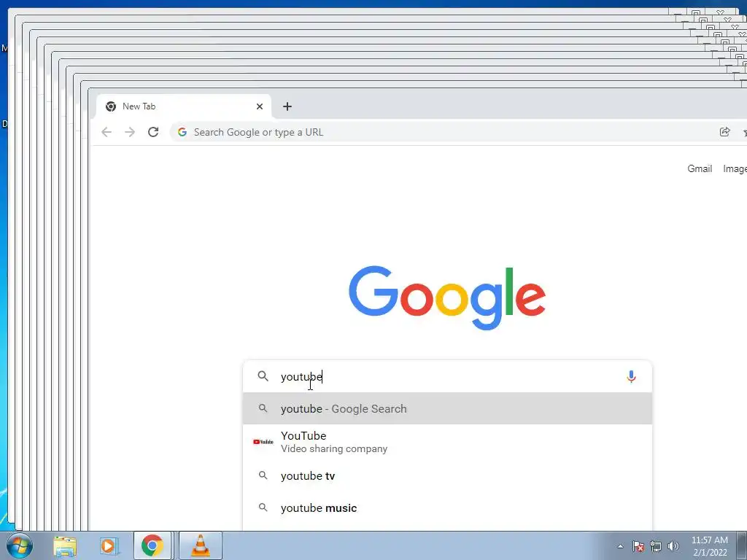The height and width of the screenshot is (560, 747).
Task: Start voice search with the microphone icon
Action: [631, 377]
